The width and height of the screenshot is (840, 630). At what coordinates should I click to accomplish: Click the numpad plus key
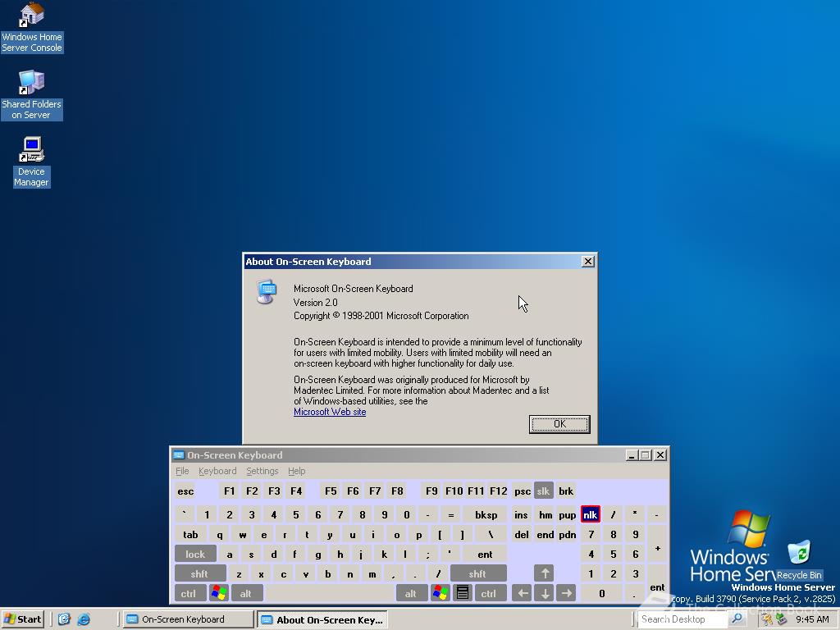click(657, 544)
